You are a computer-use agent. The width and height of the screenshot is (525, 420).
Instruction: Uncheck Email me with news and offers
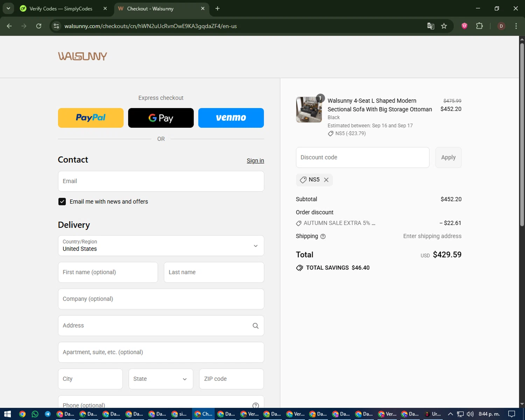tap(62, 202)
